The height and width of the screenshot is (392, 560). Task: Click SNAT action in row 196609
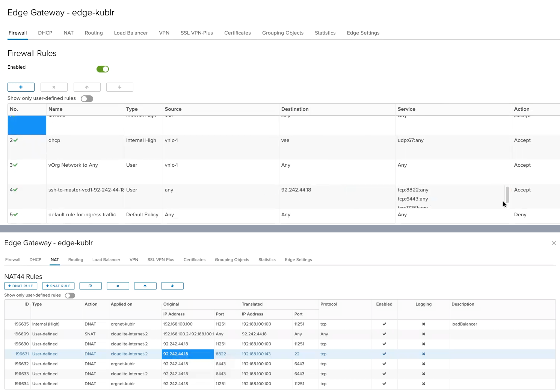(x=90, y=334)
